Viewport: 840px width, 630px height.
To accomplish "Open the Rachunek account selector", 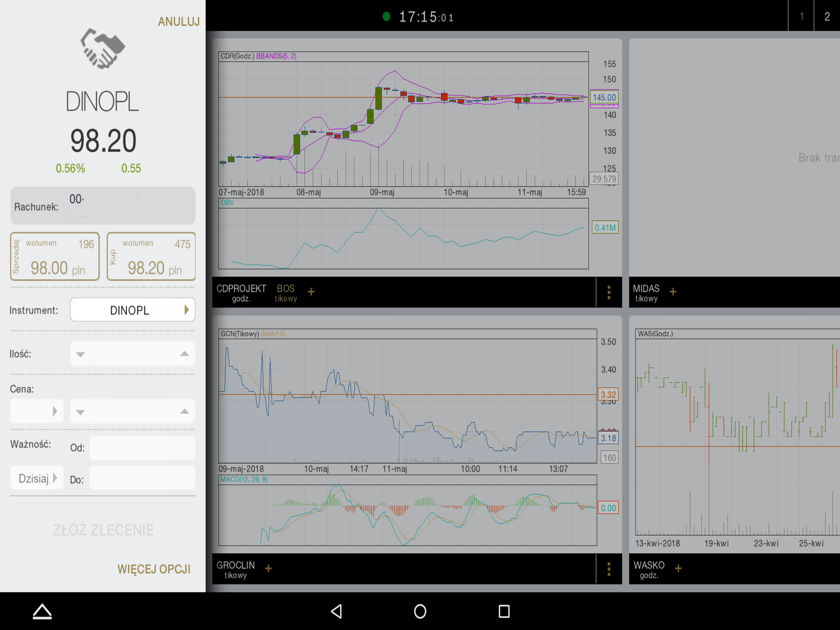I will pos(103,205).
